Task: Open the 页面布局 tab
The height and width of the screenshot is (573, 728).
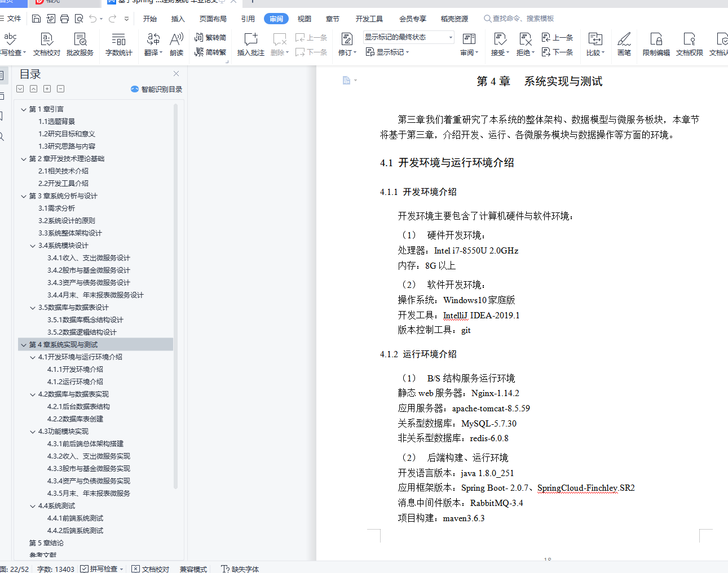Action: (213, 19)
